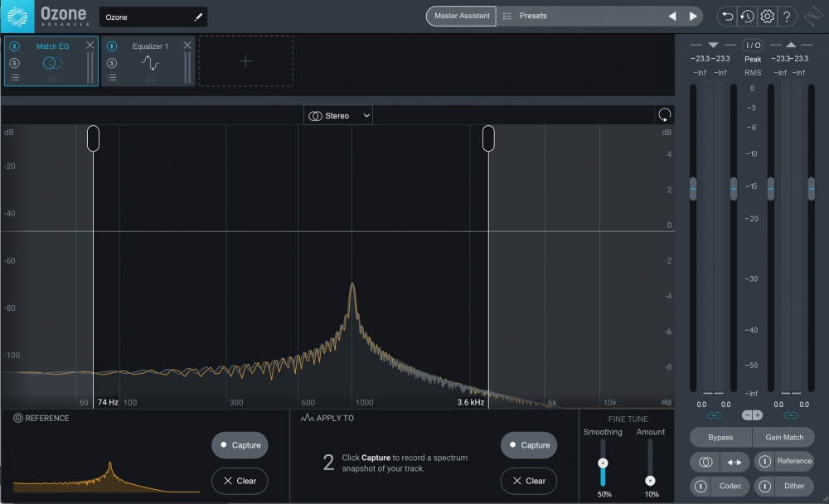
Task: Enable Gain Match
Action: (784, 438)
